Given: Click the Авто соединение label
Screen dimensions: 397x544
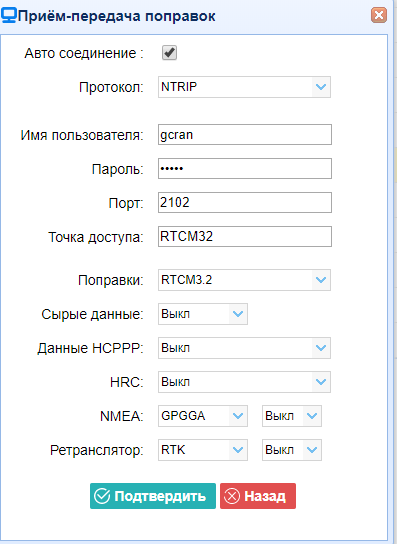Looking at the screenshot, I should [x=84, y=53].
